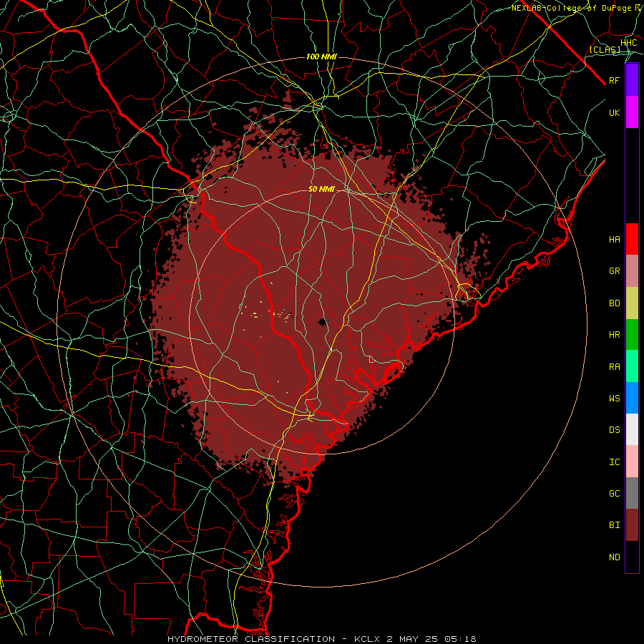Click the HR legend label
The width and height of the screenshot is (644, 644).
[614, 335]
